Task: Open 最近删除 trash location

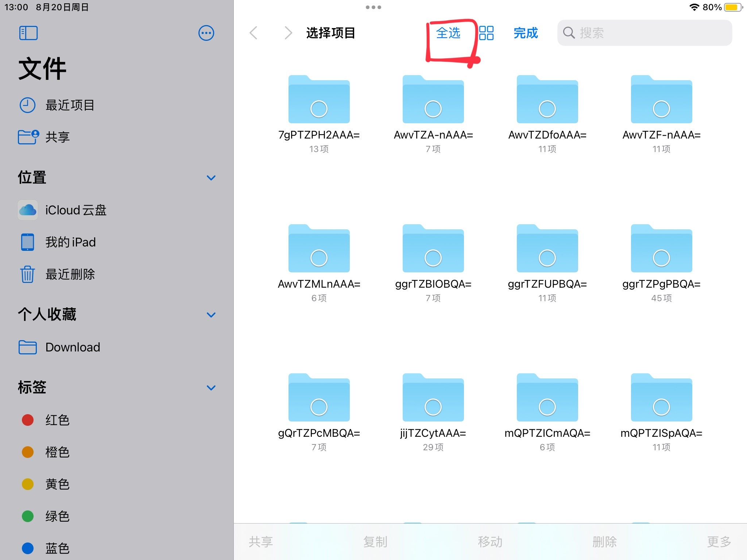Action: (57, 274)
